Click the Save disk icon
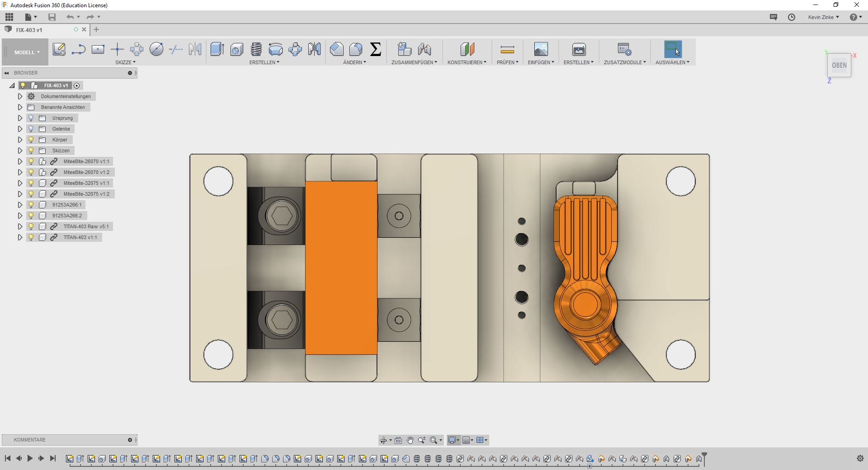Image resolution: width=868 pixels, height=470 pixels. click(x=52, y=17)
